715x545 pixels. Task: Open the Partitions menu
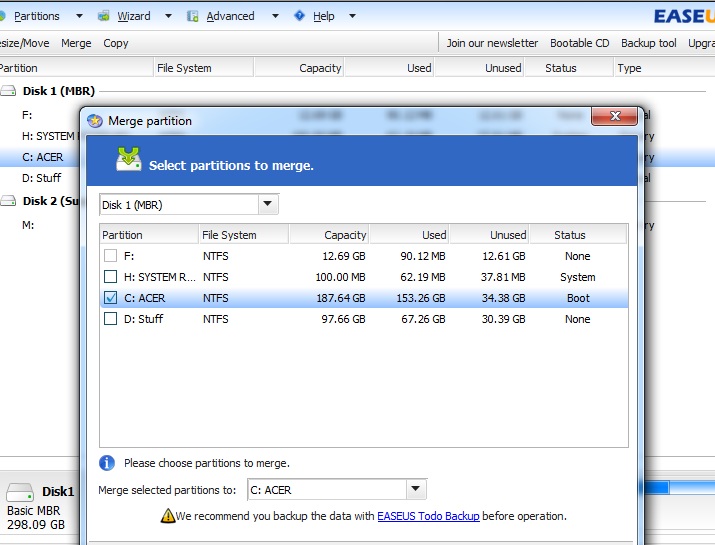point(36,16)
